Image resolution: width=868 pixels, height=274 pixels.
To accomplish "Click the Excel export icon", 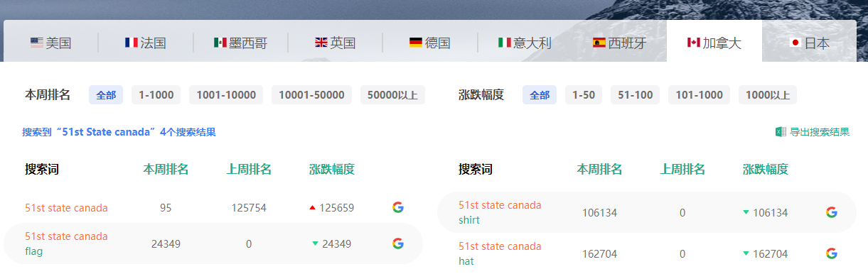I will coord(781,132).
